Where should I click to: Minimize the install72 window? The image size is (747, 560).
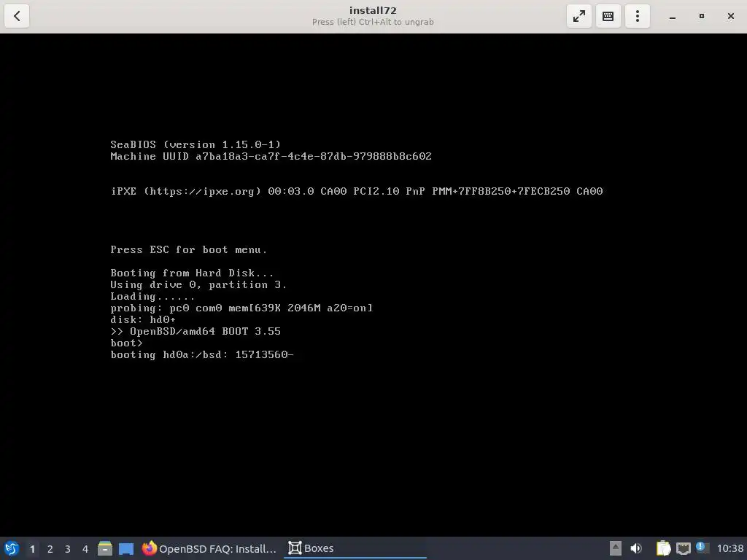(x=672, y=16)
